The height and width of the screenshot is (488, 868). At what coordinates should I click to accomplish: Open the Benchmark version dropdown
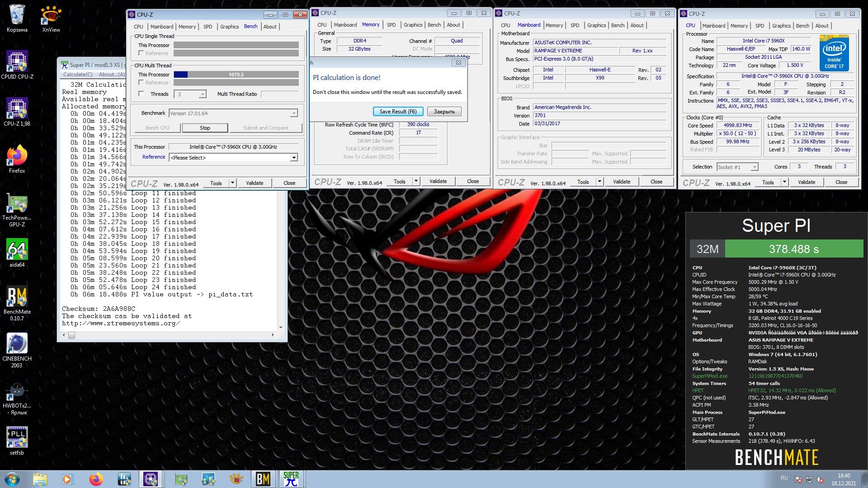pyautogui.click(x=294, y=113)
